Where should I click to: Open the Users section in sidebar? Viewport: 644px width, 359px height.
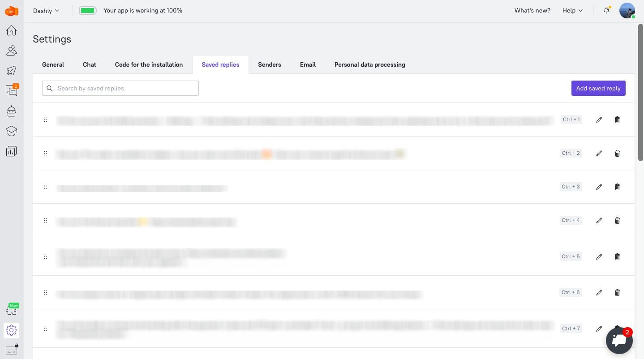pyautogui.click(x=12, y=51)
